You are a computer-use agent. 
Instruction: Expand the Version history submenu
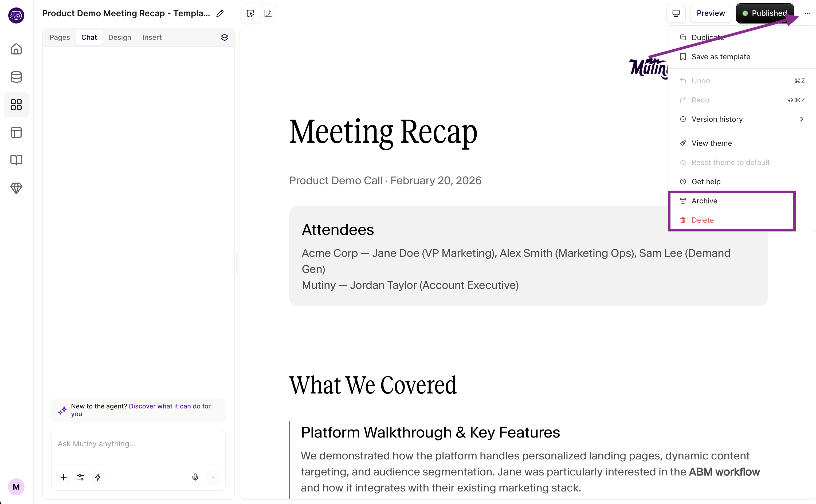742,119
